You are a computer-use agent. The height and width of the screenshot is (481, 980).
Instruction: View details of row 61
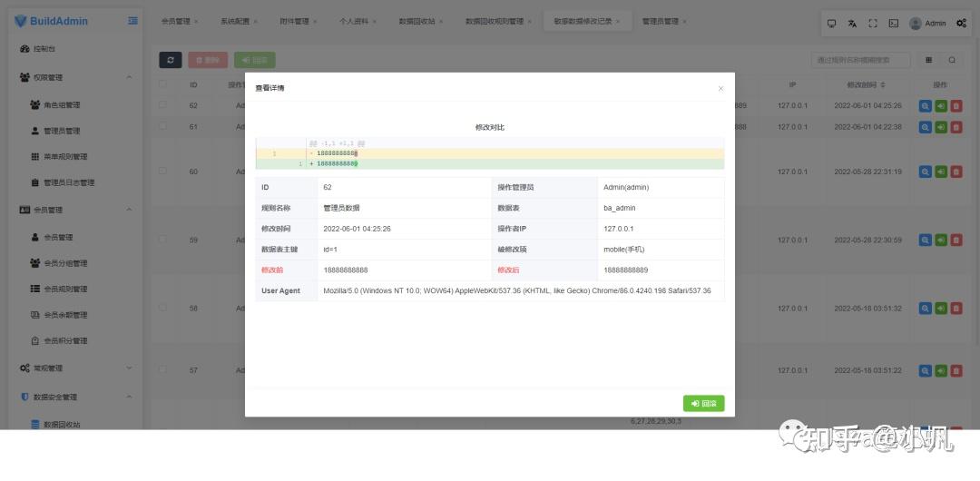[x=925, y=127]
